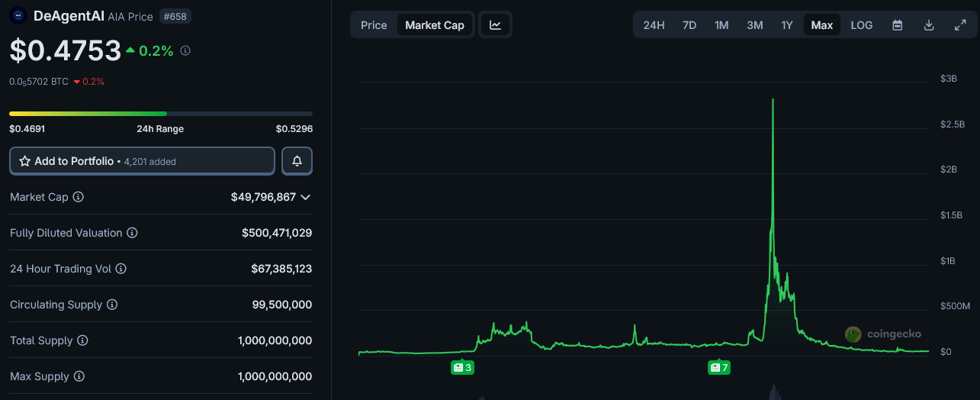Click Add to Portfolio button
The image size is (980, 400).
[x=142, y=161]
